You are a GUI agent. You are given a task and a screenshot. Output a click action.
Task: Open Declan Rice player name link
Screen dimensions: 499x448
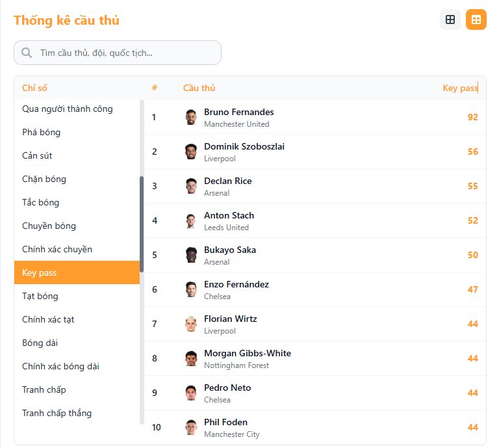click(227, 181)
